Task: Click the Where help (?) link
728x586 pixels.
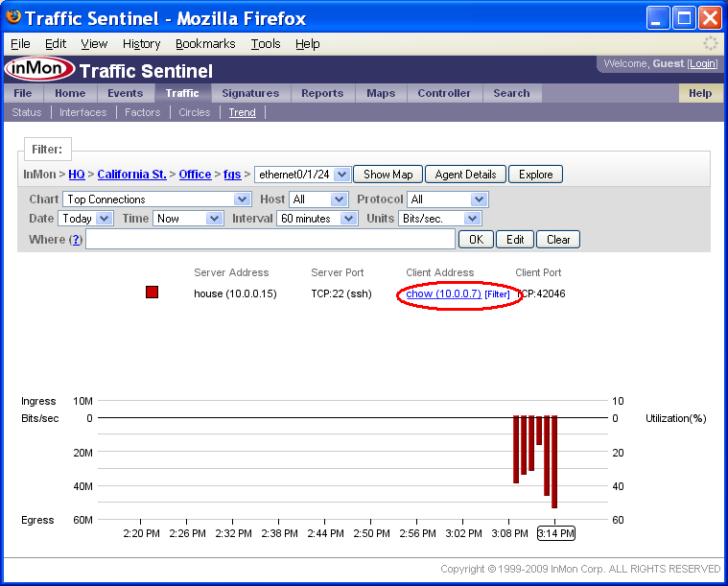Action: [x=76, y=240]
